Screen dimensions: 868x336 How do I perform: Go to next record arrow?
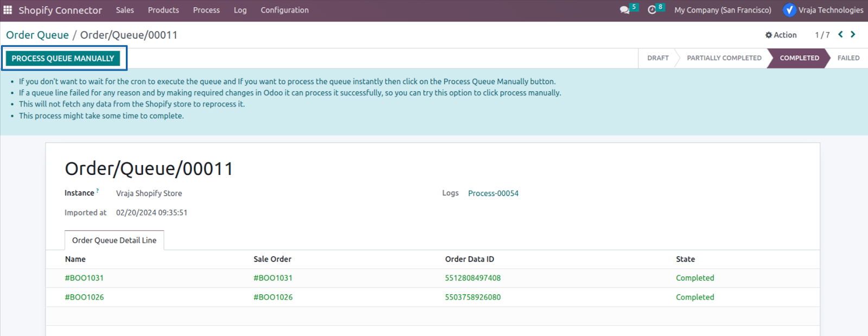point(853,34)
